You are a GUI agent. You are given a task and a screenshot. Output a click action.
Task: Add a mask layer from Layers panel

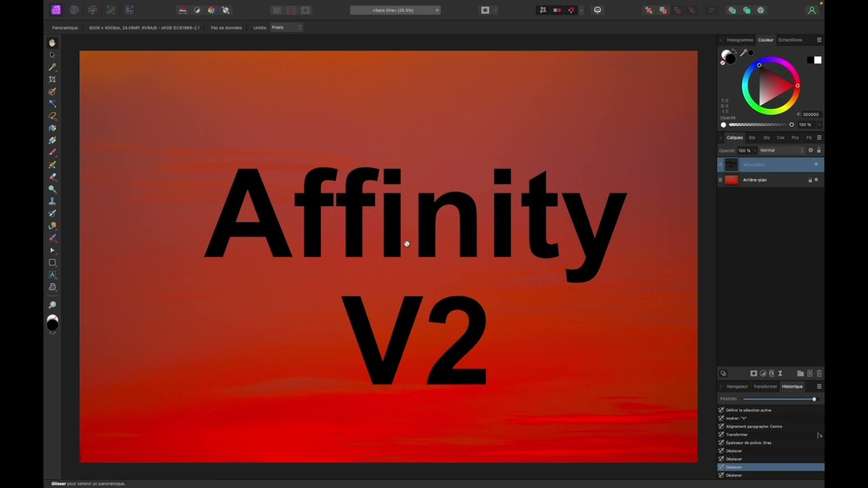coord(753,373)
